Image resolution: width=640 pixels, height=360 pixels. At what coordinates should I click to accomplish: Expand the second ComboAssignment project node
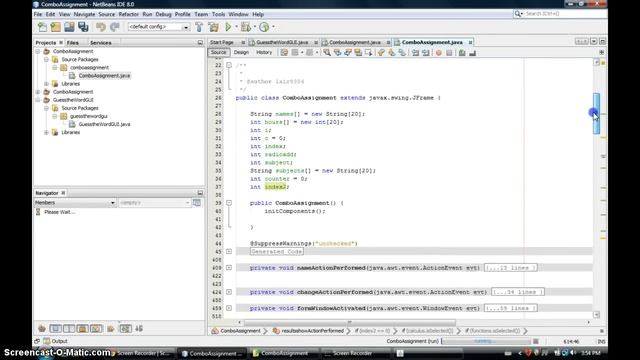click(x=38, y=92)
